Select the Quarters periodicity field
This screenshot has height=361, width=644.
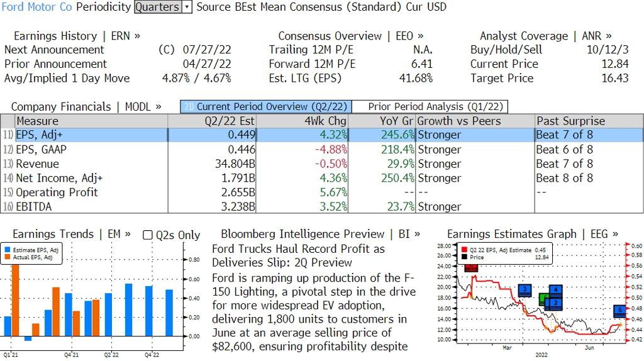point(158,7)
